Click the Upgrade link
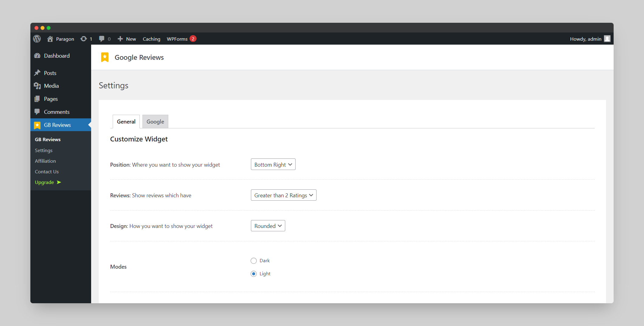 (x=44, y=182)
